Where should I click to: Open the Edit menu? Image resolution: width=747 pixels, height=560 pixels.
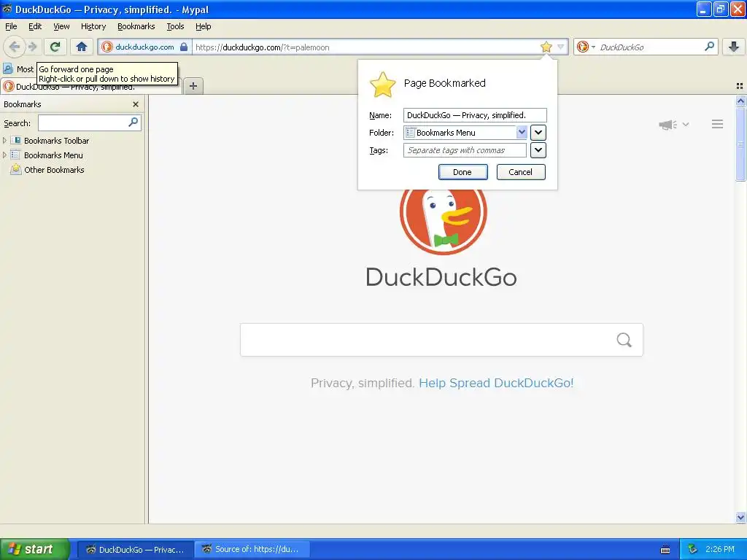pos(35,27)
